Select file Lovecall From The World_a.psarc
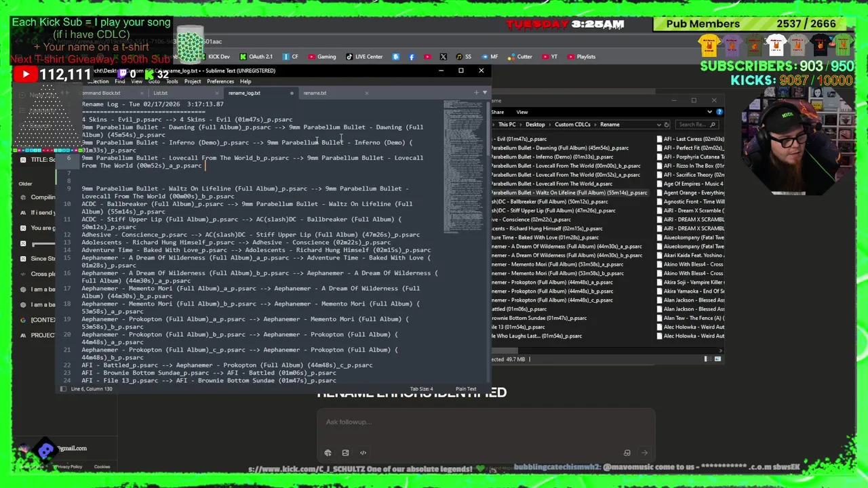The width and height of the screenshot is (868, 488). tap(551, 184)
